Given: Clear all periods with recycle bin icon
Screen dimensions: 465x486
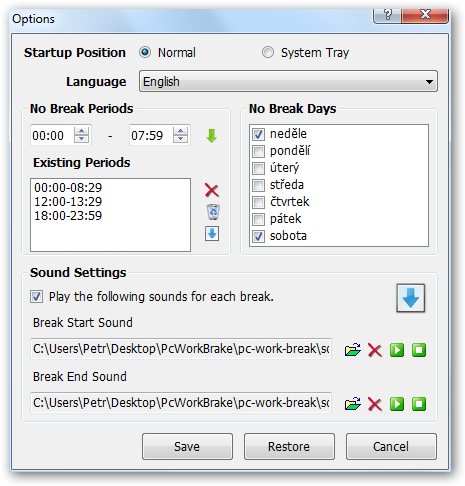Looking at the screenshot, I should click(x=213, y=212).
